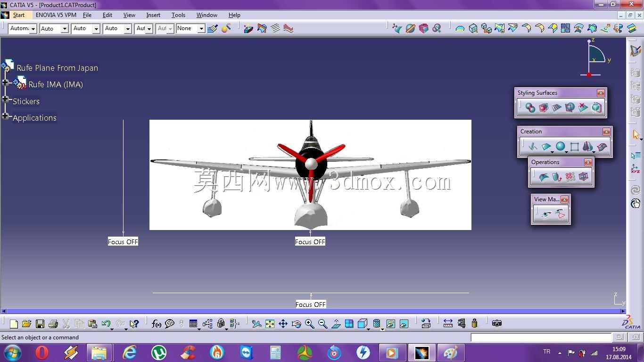
Task: Click the Normal View icon
Action: (x=336, y=324)
